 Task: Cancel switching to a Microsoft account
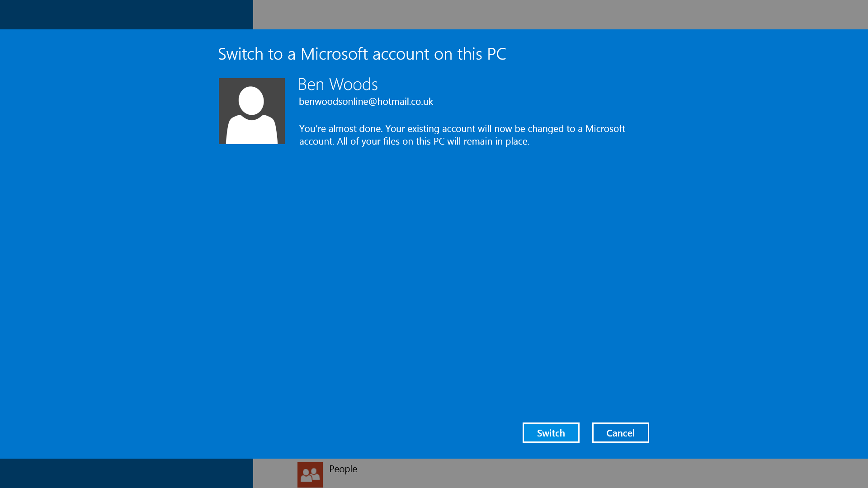[x=620, y=433]
